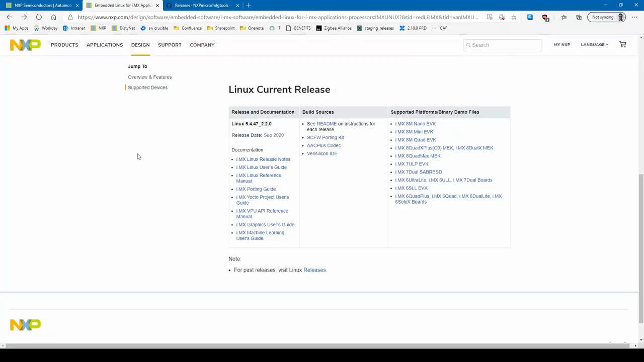The image size is (644, 362).
Task: Open 2.10.0 PRD bookmark
Action: (x=413, y=28)
